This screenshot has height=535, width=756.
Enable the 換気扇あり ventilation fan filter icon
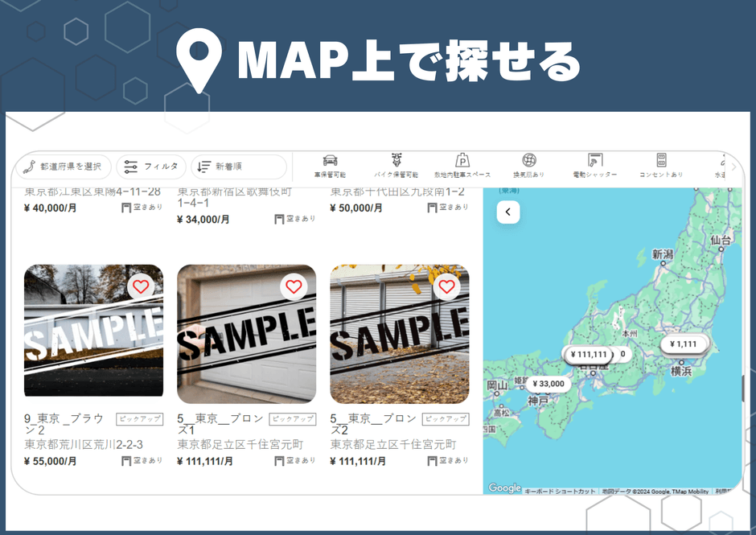pyautogui.click(x=528, y=160)
